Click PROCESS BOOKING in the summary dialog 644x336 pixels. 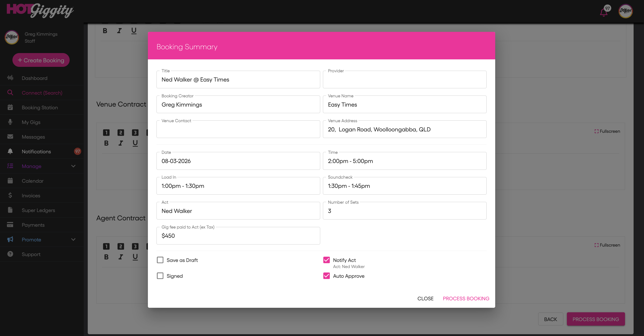click(466, 299)
